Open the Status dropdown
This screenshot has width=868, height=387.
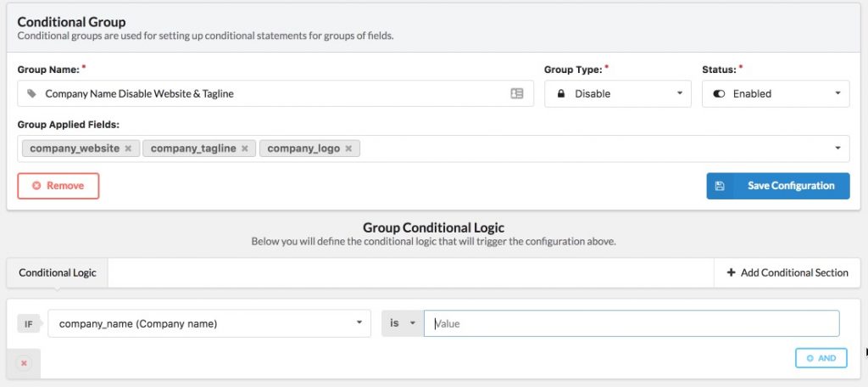click(776, 93)
